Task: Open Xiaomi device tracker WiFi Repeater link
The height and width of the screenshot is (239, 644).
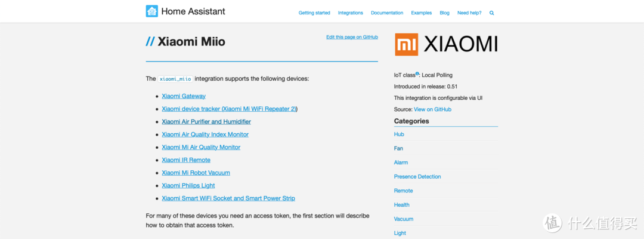Action: tap(229, 109)
